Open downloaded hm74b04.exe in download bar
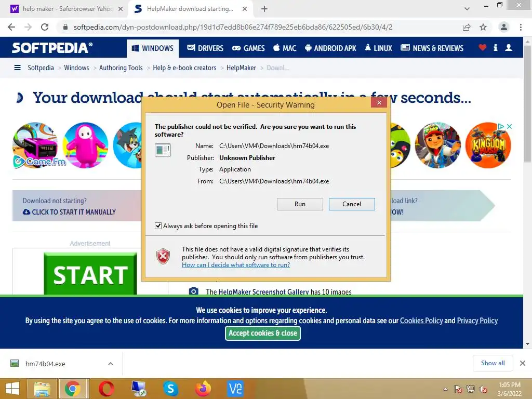532x399 pixels. 46,364
